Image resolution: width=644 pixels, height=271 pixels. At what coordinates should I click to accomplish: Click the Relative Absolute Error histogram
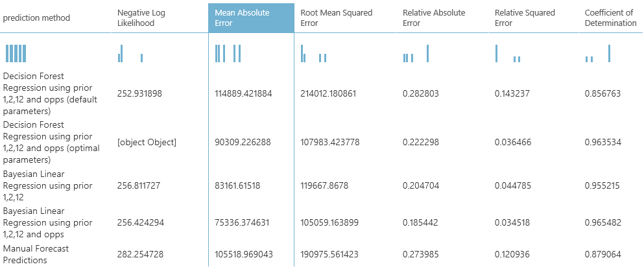[x=416, y=53]
